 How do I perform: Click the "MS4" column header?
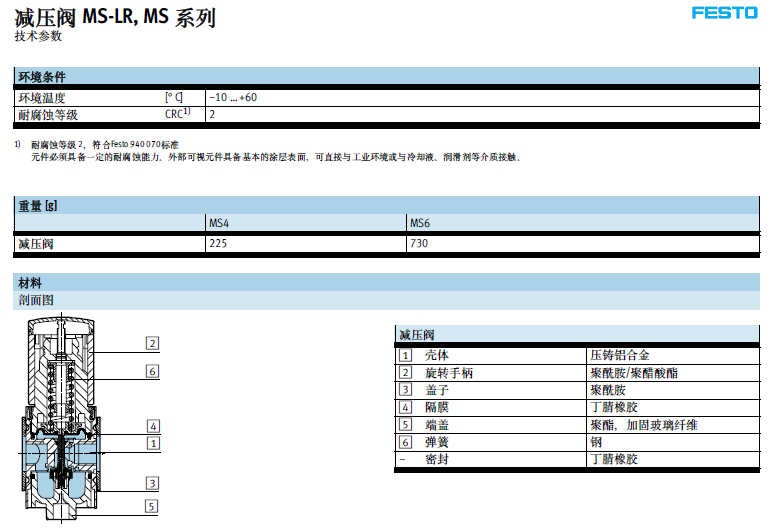coord(219,223)
